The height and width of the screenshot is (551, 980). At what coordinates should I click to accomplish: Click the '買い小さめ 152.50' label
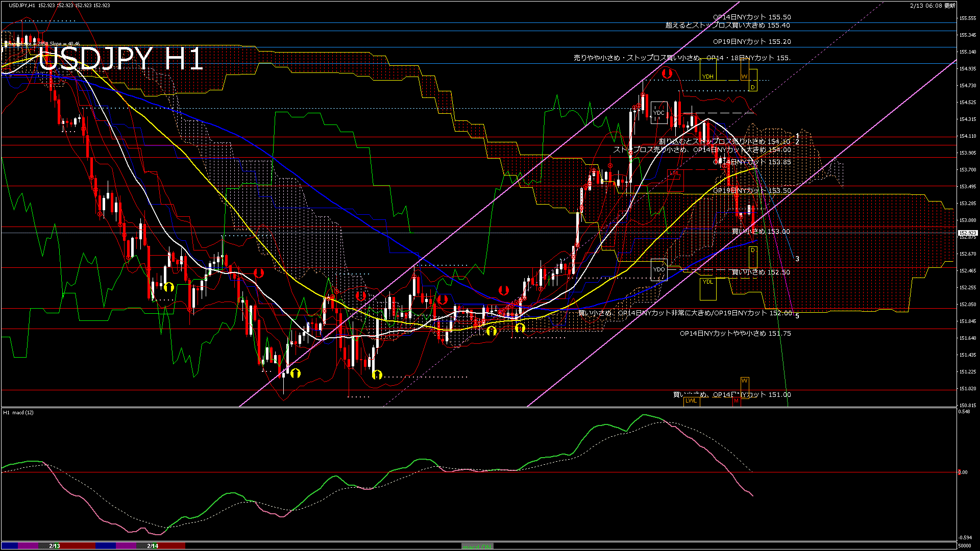[761, 272]
